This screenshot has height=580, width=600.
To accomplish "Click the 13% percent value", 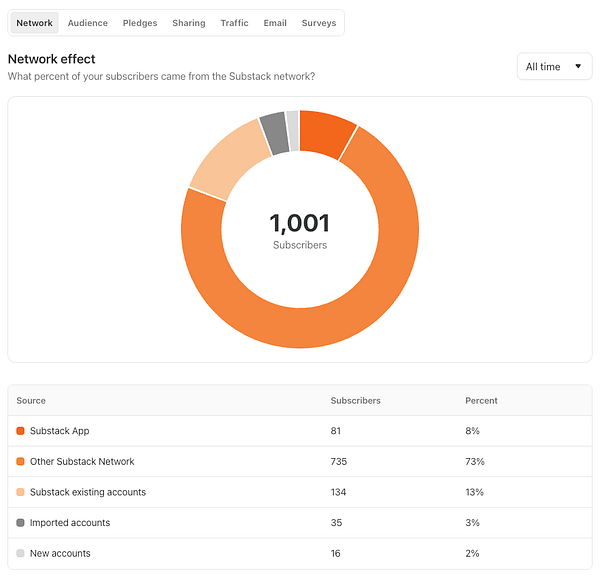I will coord(474,492).
